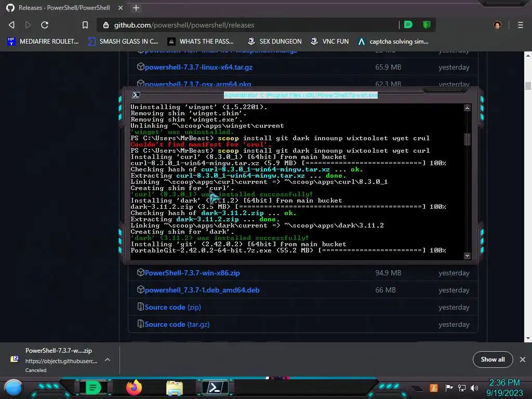Open captcha solving sim... bookmark
532x399 pixels.
click(x=394, y=42)
